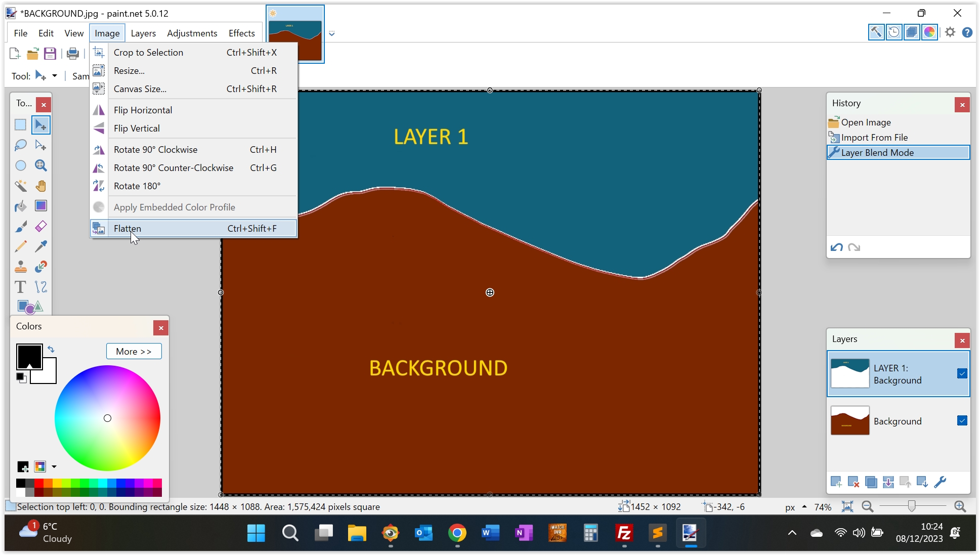
Task: Choose the Gradient tool
Action: [x=41, y=206]
